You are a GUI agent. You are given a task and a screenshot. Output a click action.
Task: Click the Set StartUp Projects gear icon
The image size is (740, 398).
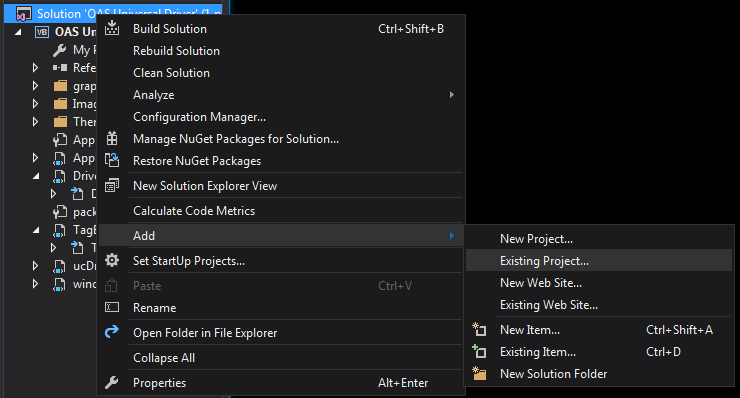112,260
